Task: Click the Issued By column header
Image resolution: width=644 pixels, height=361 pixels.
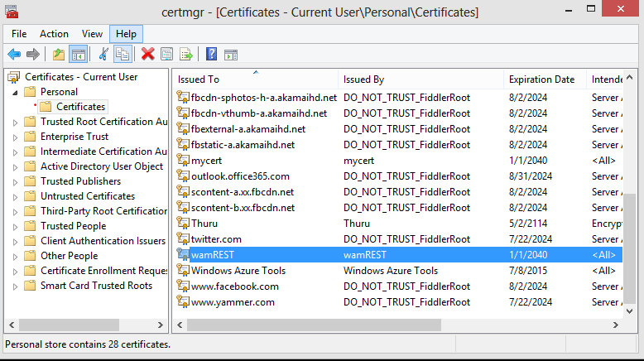Action: 363,79
